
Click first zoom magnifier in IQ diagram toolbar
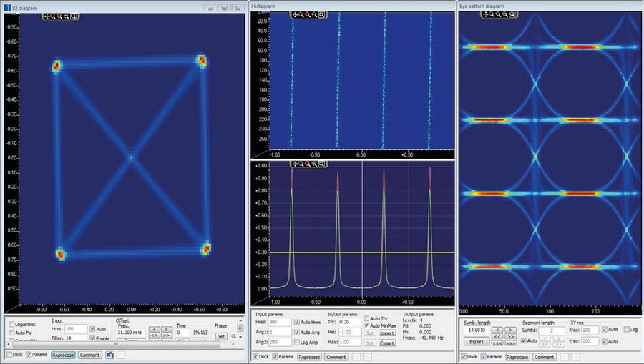click(53, 16)
